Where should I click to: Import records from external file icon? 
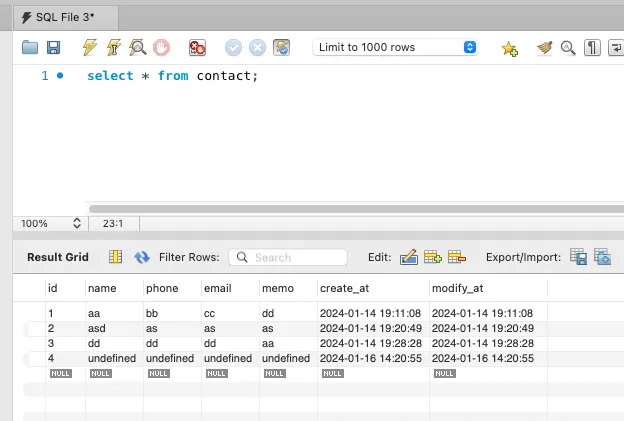tap(602, 257)
